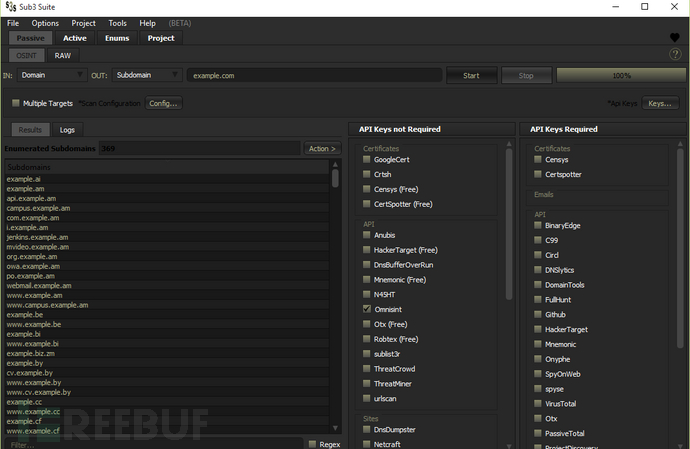The image size is (690, 449).
Task: Tick the DnsBufferOverRun checkbox
Action: 367,265
